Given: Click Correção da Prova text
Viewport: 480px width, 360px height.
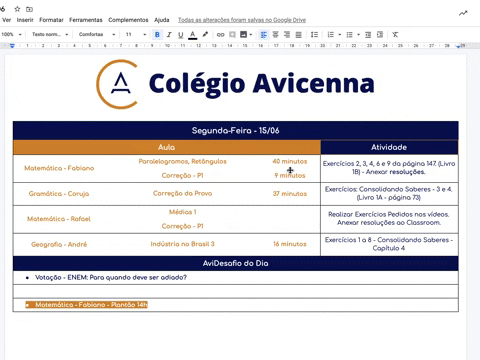Looking at the screenshot, I should [x=182, y=193].
